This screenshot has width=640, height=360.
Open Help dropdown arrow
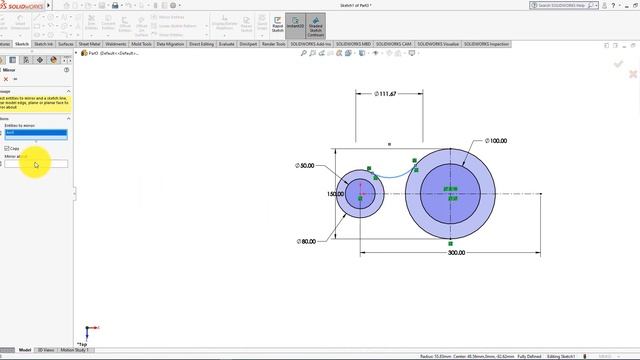tap(620, 5)
